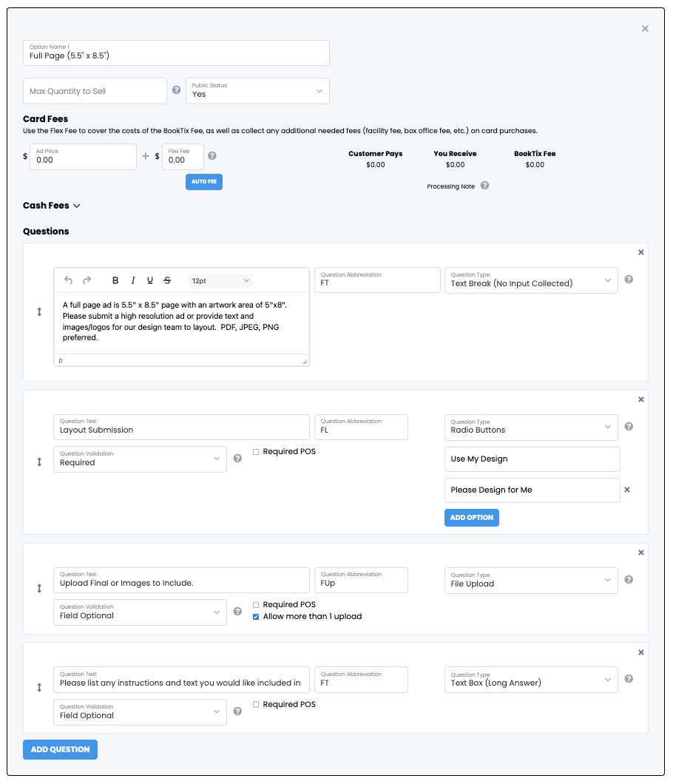Expand the Cash Fees section
The height and width of the screenshot is (784, 673).
[52, 206]
